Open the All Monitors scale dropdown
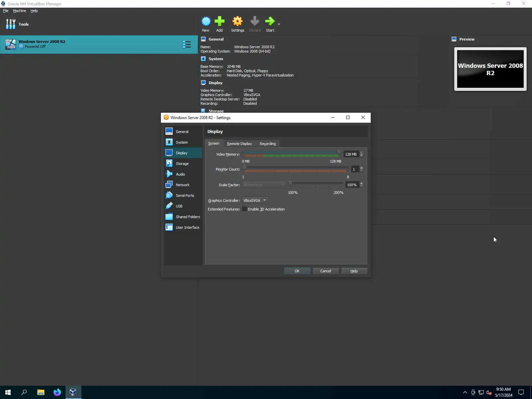 click(x=264, y=185)
